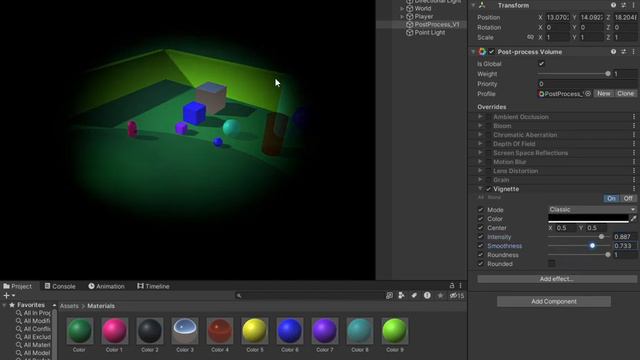This screenshot has width=640, height=360.
Task: Expand the Player object in Hierarchy
Action: pos(402,17)
